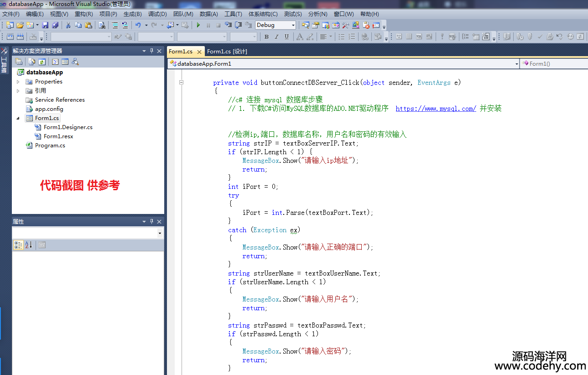Viewport: 588px width, 375px height.
Task: Close the Form1.cs editor tab
Action: click(199, 52)
